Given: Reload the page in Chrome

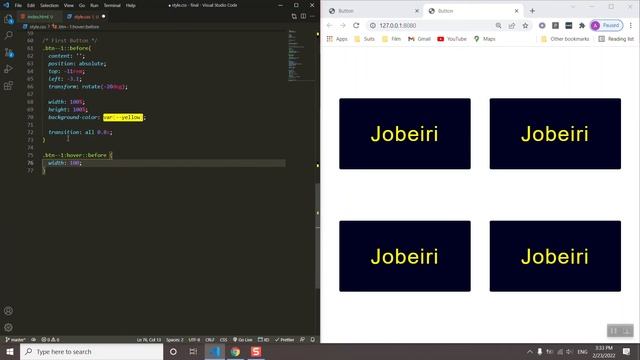Looking at the screenshot, I should click(x=356, y=25).
